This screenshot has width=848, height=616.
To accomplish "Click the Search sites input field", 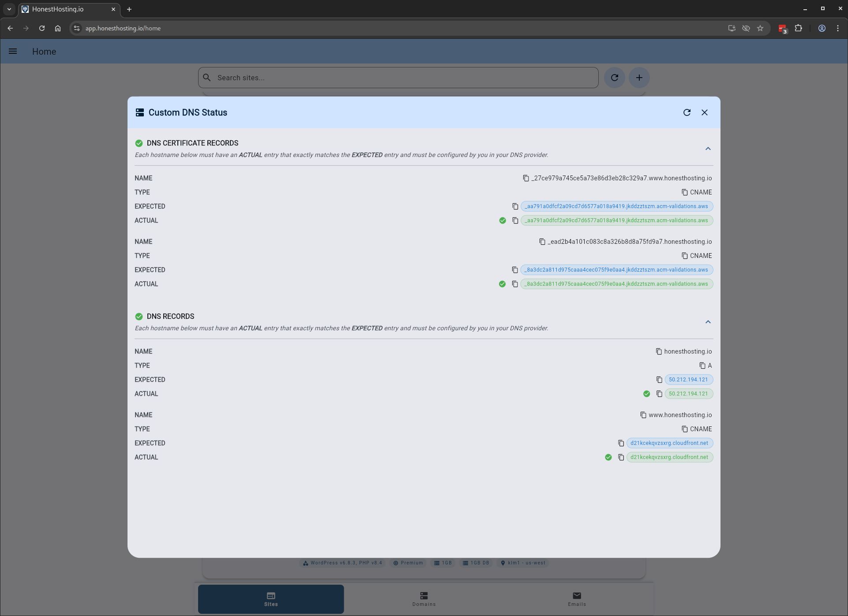I will (398, 78).
